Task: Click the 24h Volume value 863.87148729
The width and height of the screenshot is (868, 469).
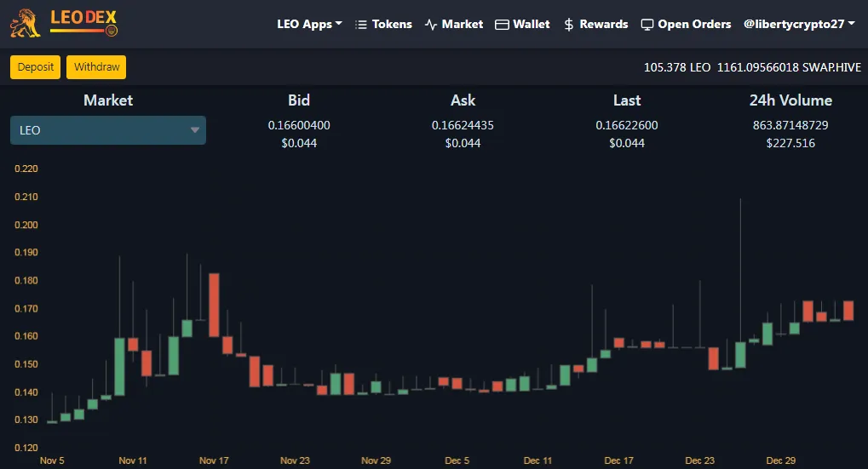Action: coord(790,125)
